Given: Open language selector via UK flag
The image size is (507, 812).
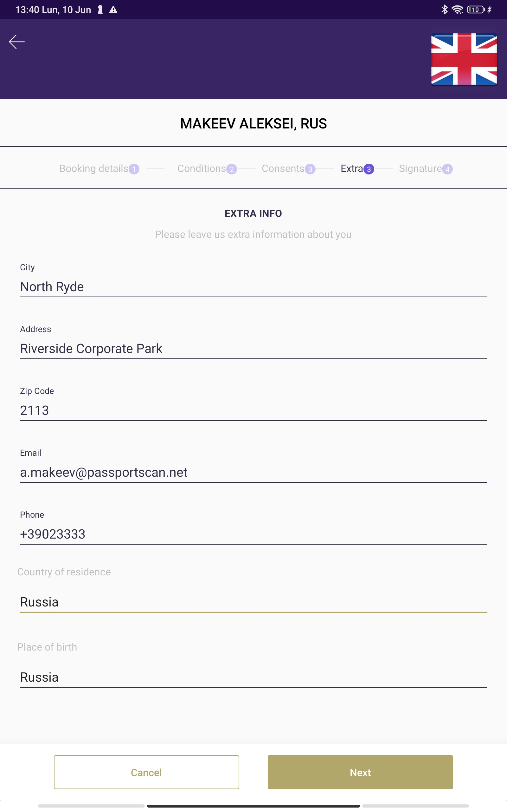Looking at the screenshot, I should pyautogui.click(x=464, y=59).
